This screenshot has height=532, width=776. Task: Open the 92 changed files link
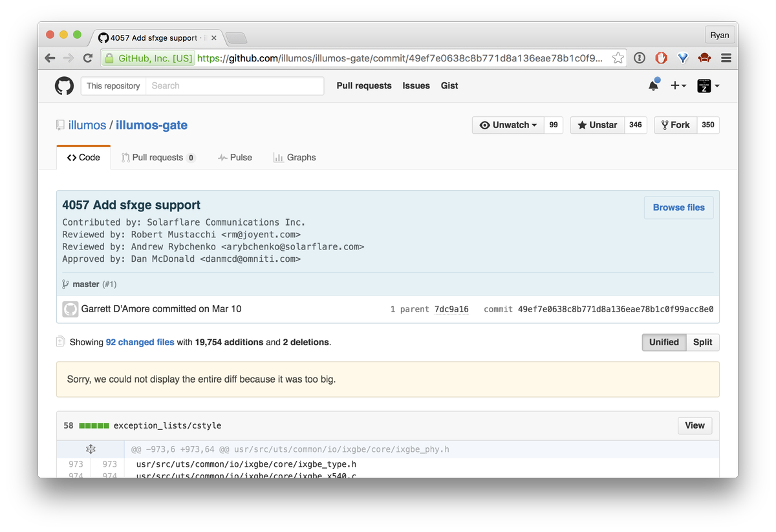pos(140,342)
